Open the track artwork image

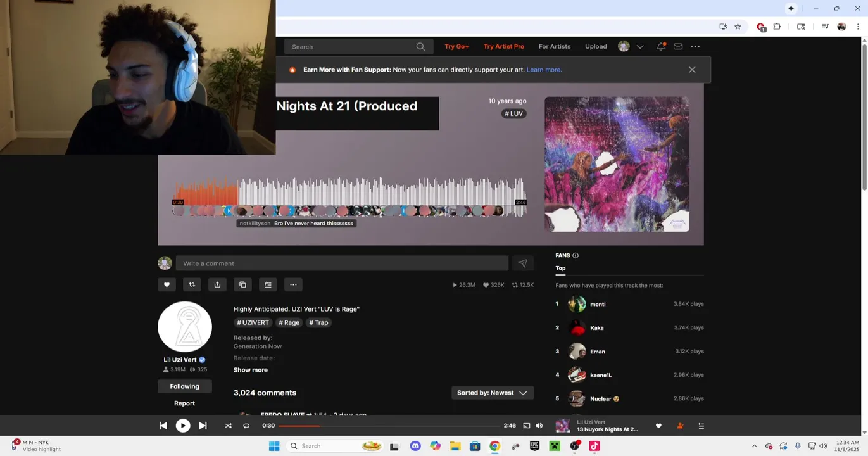[x=617, y=164]
